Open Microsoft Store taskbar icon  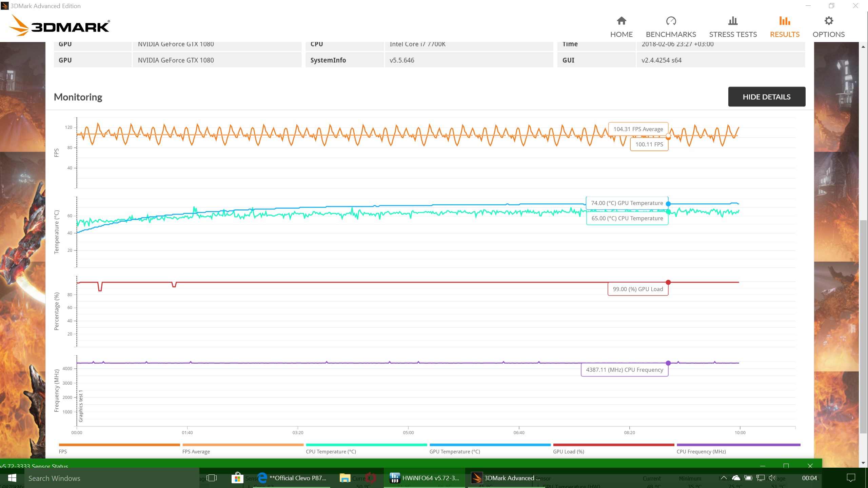[237, 478]
